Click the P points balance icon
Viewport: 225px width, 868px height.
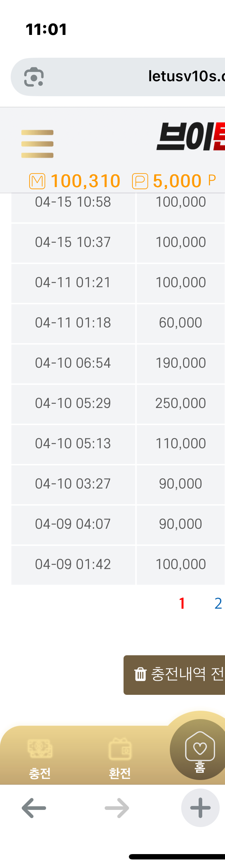(140, 181)
